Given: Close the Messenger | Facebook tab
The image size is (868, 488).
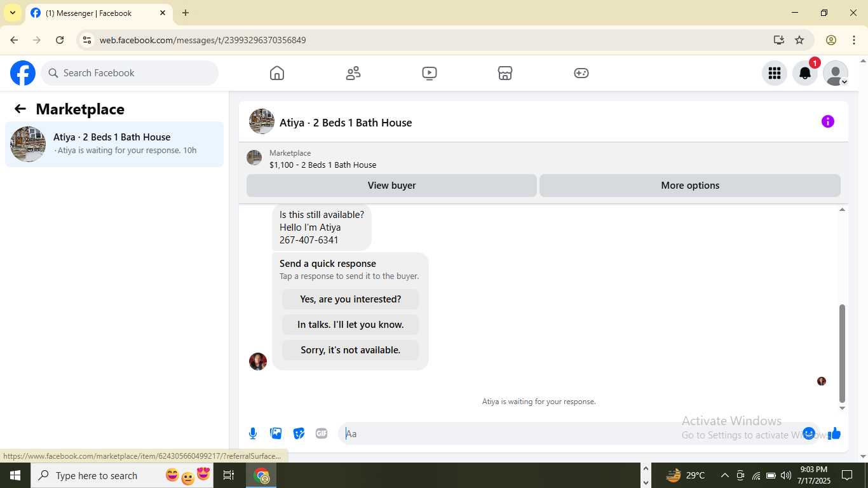Looking at the screenshot, I should (163, 13).
